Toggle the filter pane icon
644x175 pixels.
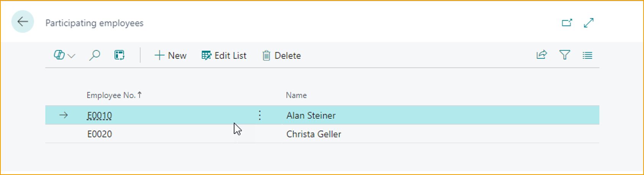pyautogui.click(x=565, y=55)
